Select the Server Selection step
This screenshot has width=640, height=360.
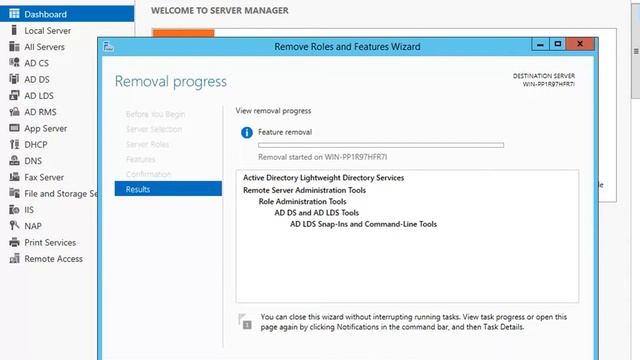pyautogui.click(x=154, y=129)
